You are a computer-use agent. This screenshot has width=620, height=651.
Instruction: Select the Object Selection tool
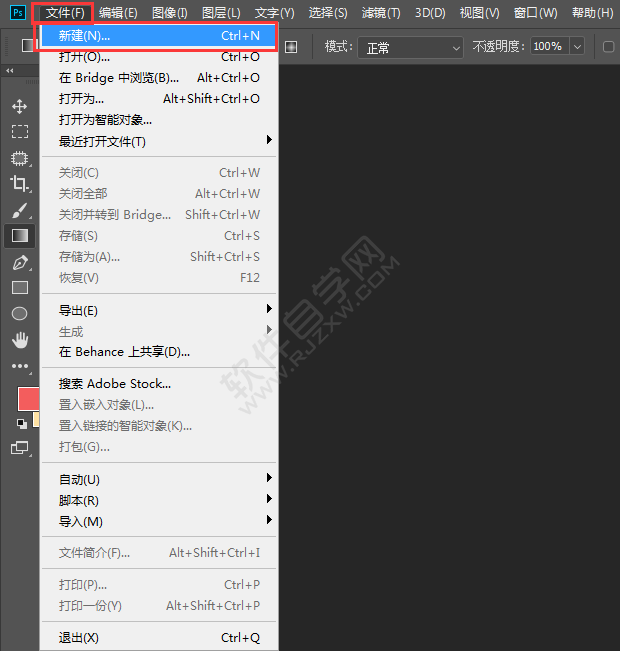[x=20, y=158]
